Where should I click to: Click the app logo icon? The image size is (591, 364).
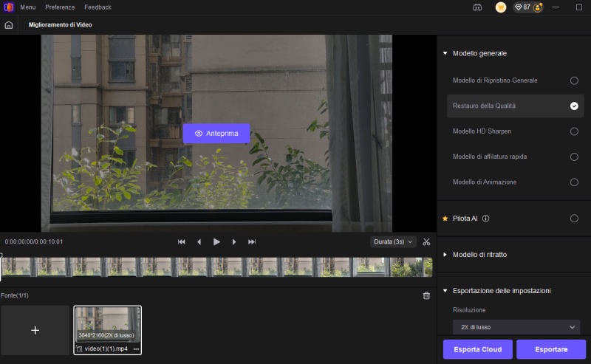coord(8,7)
